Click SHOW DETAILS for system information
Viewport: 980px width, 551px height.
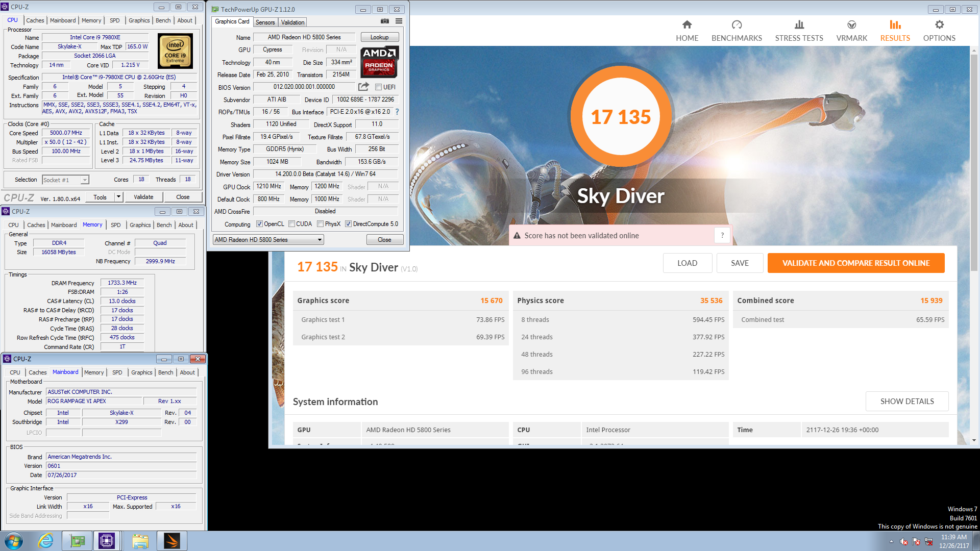point(907,401)
